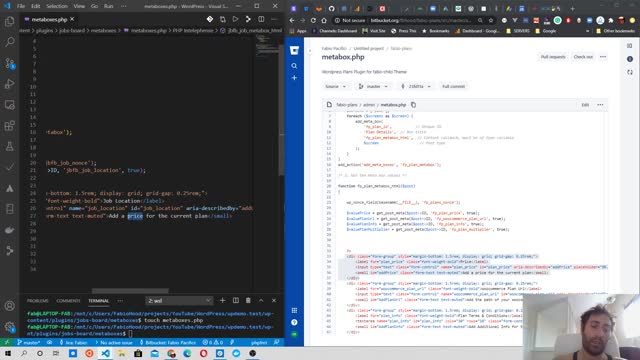This screenshot has height=360, width=640.
Task: Open Source Control in the activity bar
Action: click(x=9, y=63)
